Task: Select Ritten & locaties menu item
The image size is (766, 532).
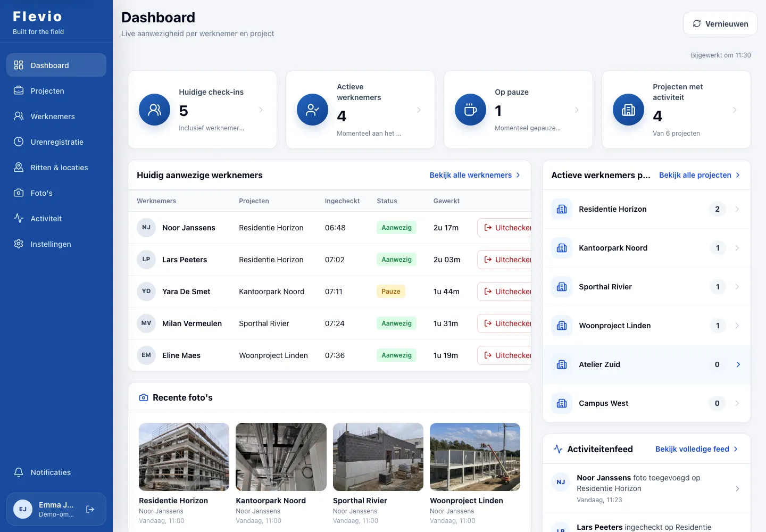Action: point(56,167)
